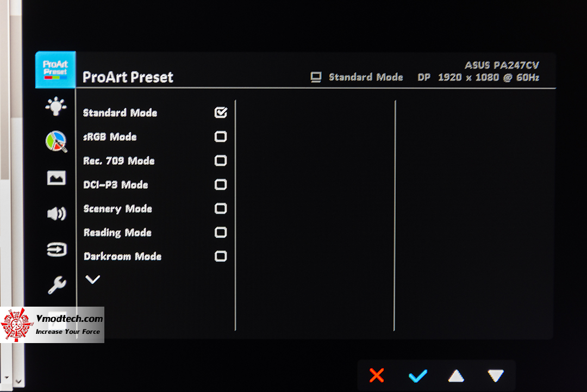Click the up triangle navigation arrow
The image size is (587, 392).
point(456,376)
